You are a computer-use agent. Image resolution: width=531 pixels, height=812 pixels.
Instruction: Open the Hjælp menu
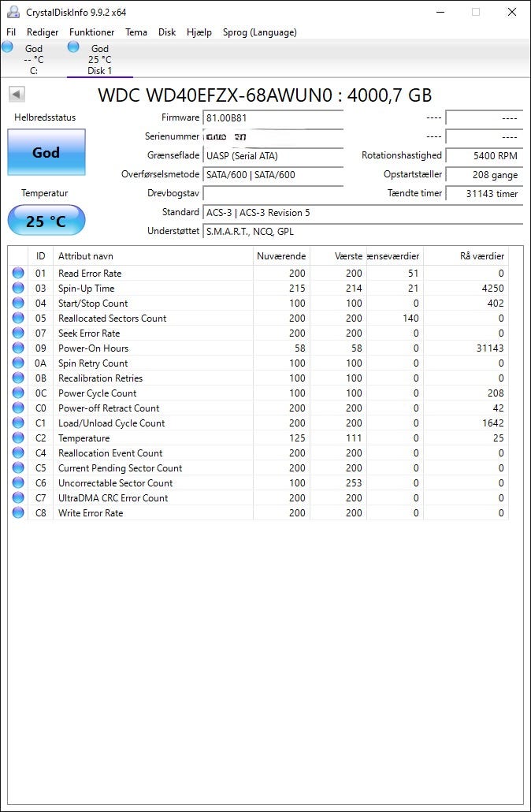pyautogui.click(x=199, y=32)
